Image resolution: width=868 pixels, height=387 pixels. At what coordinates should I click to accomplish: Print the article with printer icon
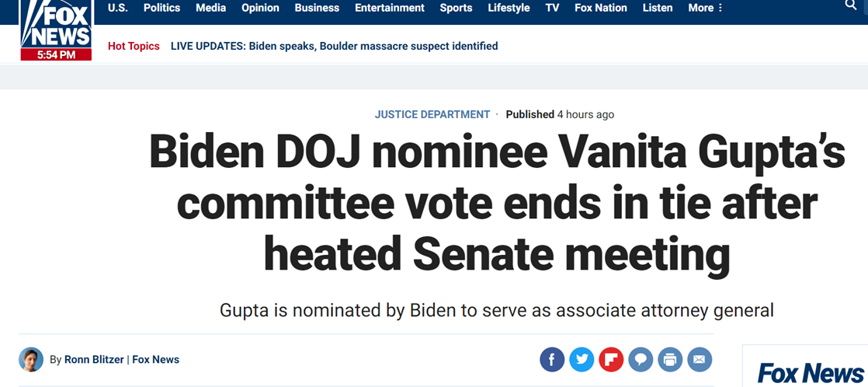tap(670, 360)
